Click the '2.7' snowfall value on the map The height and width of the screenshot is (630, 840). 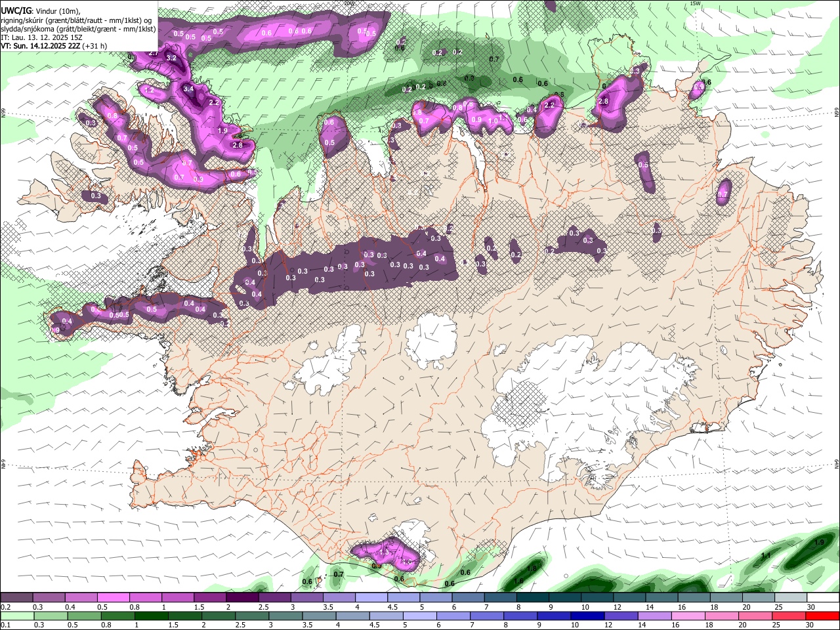tap(154, 52)
